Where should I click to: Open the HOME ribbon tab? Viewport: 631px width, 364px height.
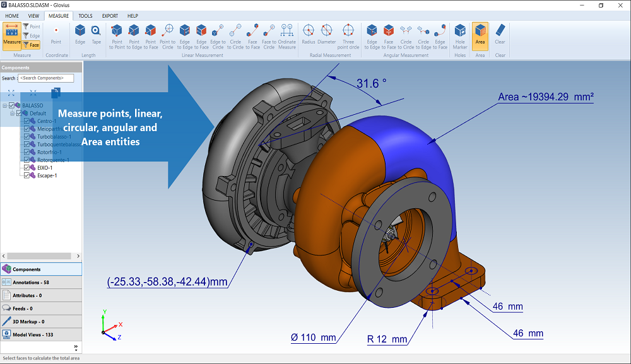pyautogui.click(x=12, y=16)
